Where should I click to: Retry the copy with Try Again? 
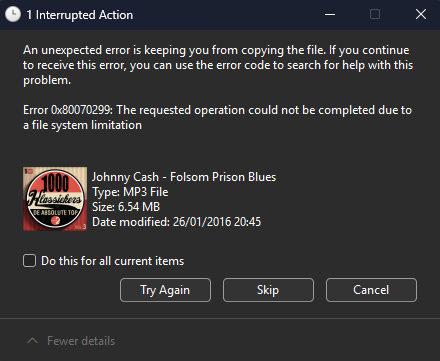pos(165,290)
